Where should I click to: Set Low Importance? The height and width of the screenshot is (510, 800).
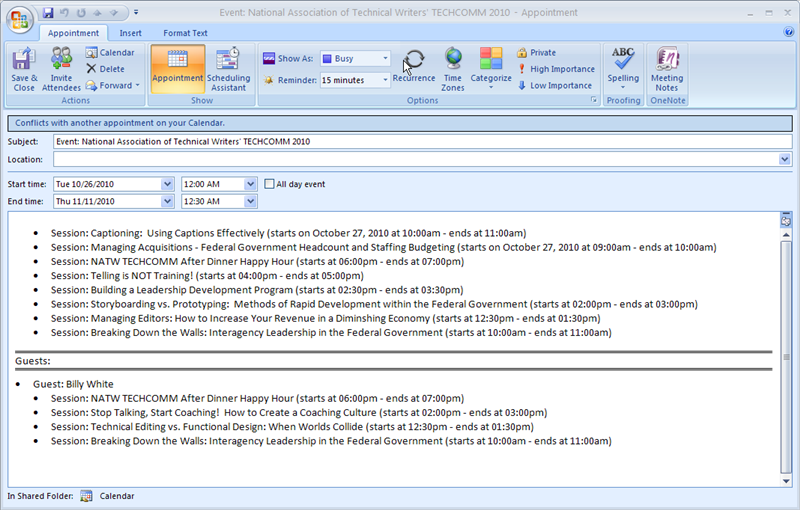pos(555,85)
